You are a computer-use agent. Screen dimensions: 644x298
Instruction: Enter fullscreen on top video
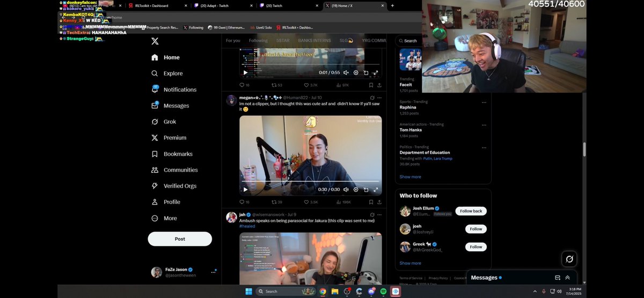(x=376, y=72)
